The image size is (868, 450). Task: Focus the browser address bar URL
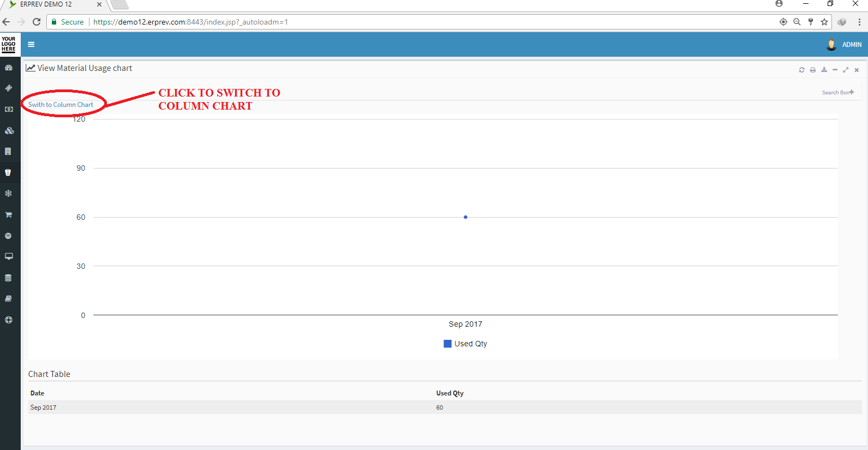click(190, 22)
